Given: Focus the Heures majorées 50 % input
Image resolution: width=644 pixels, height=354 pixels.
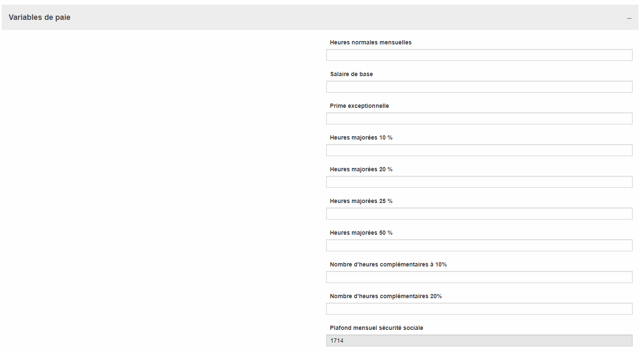Looking at the screenshot, I should (479, 245).
